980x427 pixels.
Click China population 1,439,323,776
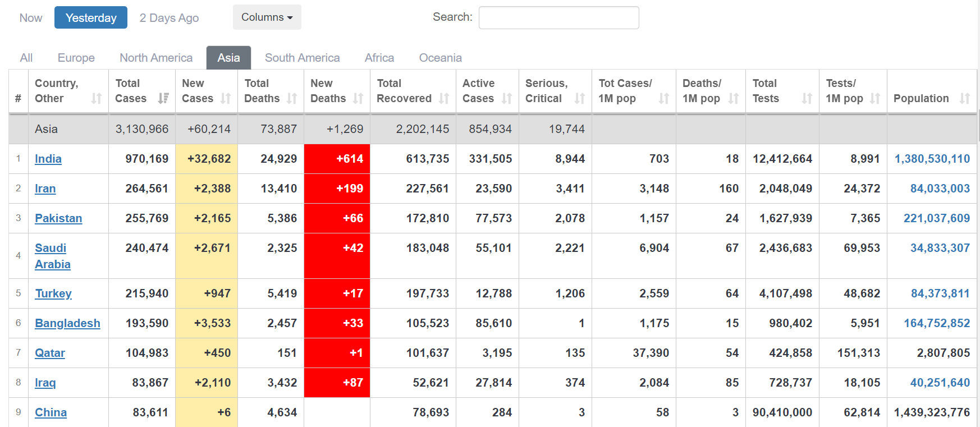(x=932, y=412)
